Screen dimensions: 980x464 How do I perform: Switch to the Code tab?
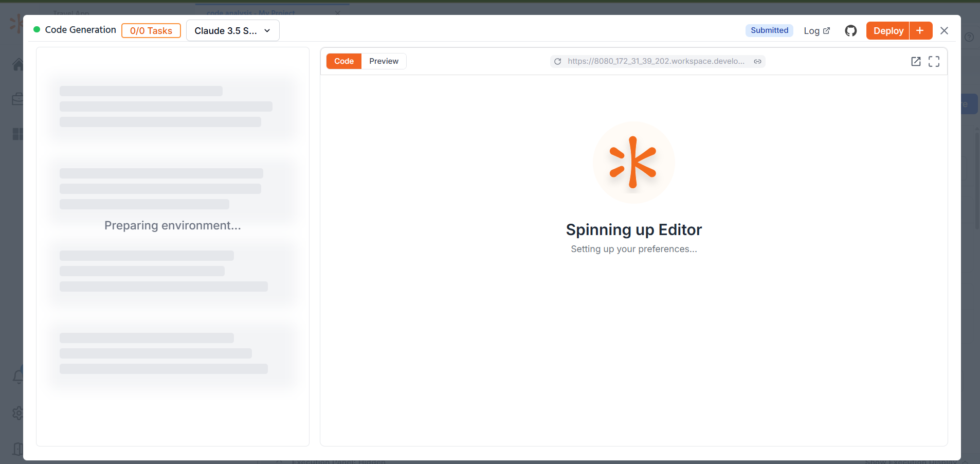tap(344, 61)
